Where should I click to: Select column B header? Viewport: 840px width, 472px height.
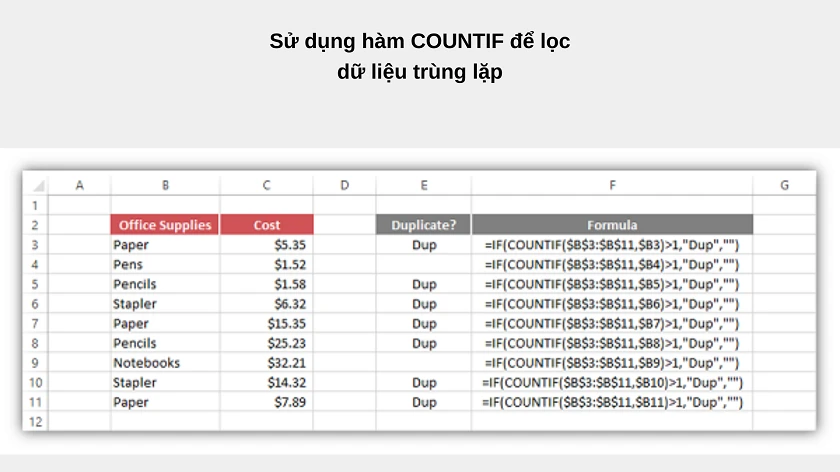165,185
